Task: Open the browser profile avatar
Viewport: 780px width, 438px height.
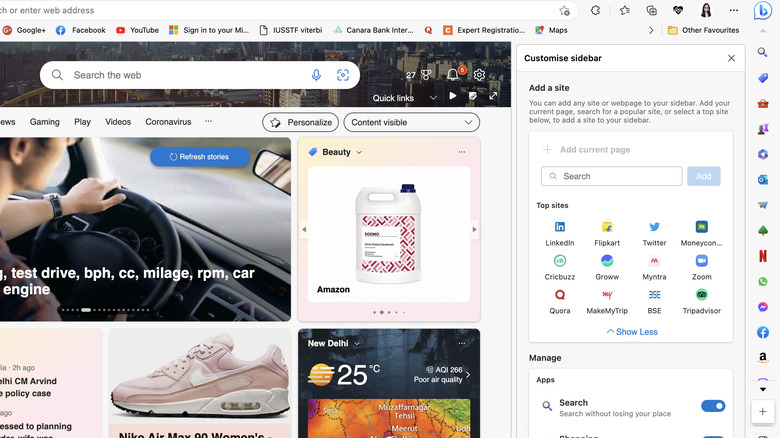Action: tap(706, 10)
